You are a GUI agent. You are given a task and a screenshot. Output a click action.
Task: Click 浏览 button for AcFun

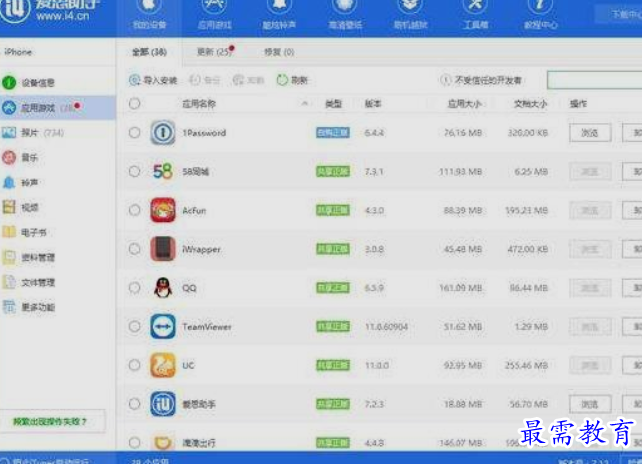point(590,210)
